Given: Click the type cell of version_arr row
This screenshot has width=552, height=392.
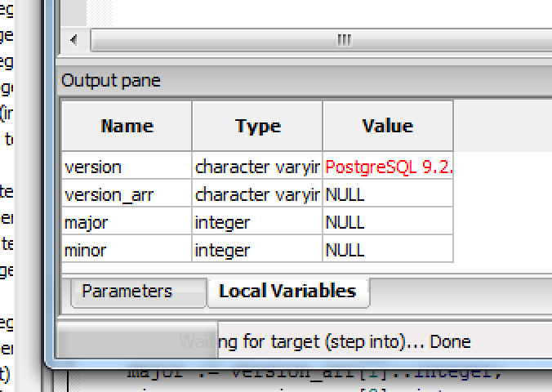Looking at the screenshot, I should (x=257, y=195).
